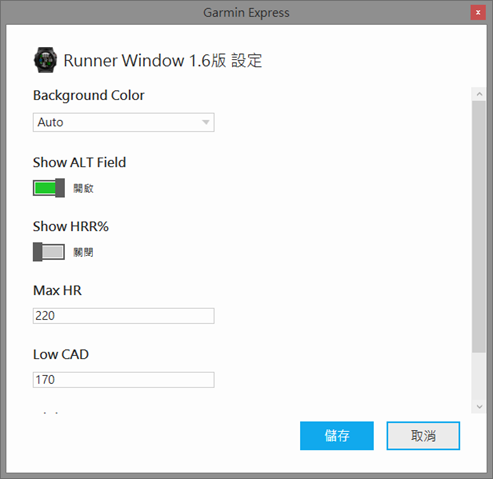Click the 關閉 label next to HRR% toggle
The width and height of the screenshot is (493, 479).
pos(83,252)
